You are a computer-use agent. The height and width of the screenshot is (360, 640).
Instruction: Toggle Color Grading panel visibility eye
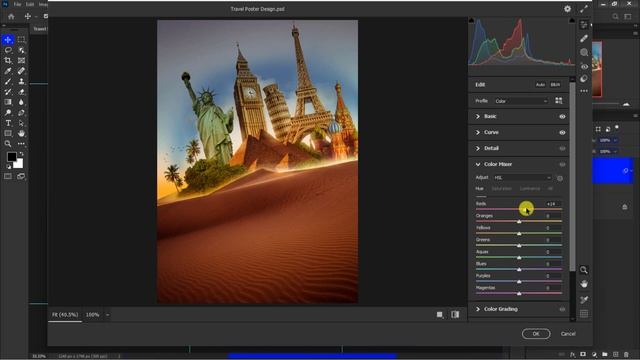click(x=562, y=309)
